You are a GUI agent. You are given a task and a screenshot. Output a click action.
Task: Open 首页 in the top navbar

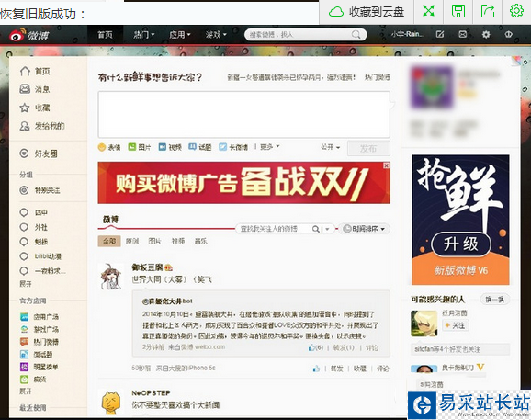pos(105,35)
